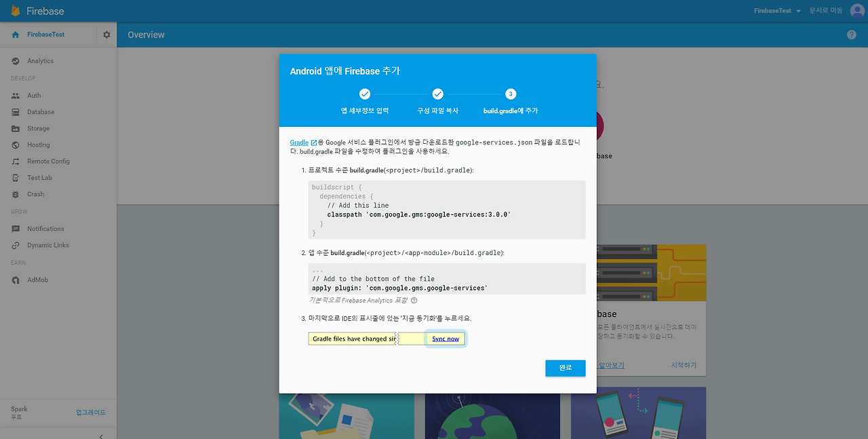Collapse the sidebar with the chevron
The height and width of the screenshot is (439, 868).
(101, 436)
